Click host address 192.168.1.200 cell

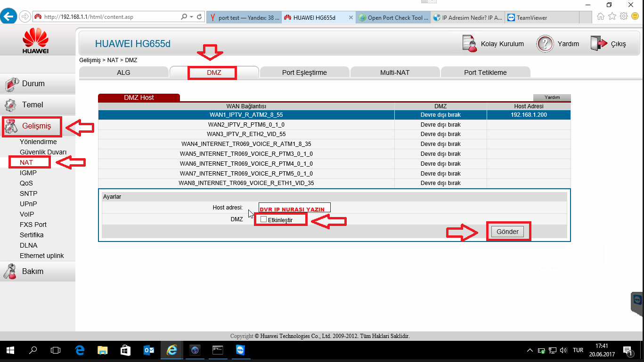[529, 115]
